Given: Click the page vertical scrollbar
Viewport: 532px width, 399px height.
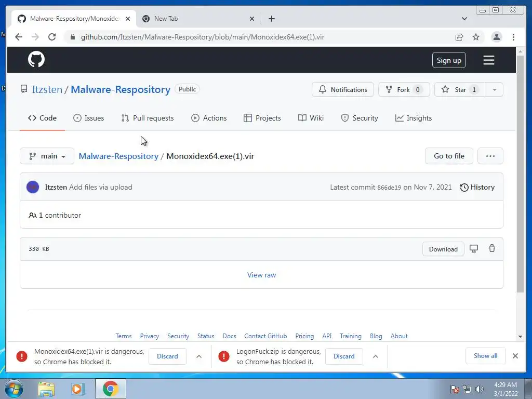Looking at the screenshot, I should 520,173.
